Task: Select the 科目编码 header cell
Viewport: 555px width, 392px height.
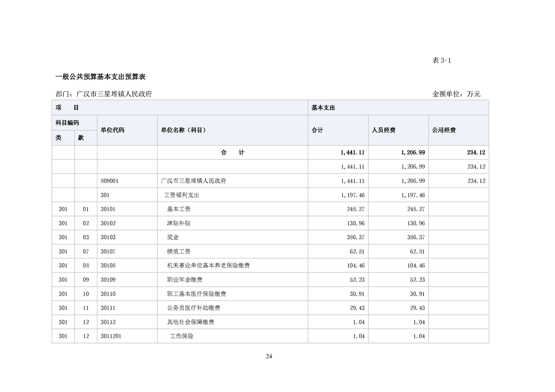Action: (x=74, y=123)
